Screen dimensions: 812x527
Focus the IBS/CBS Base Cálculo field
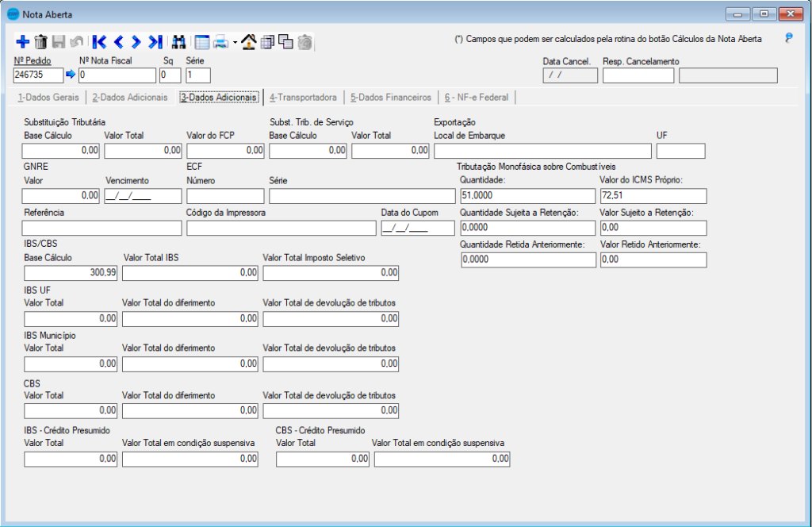click(71, 273)
